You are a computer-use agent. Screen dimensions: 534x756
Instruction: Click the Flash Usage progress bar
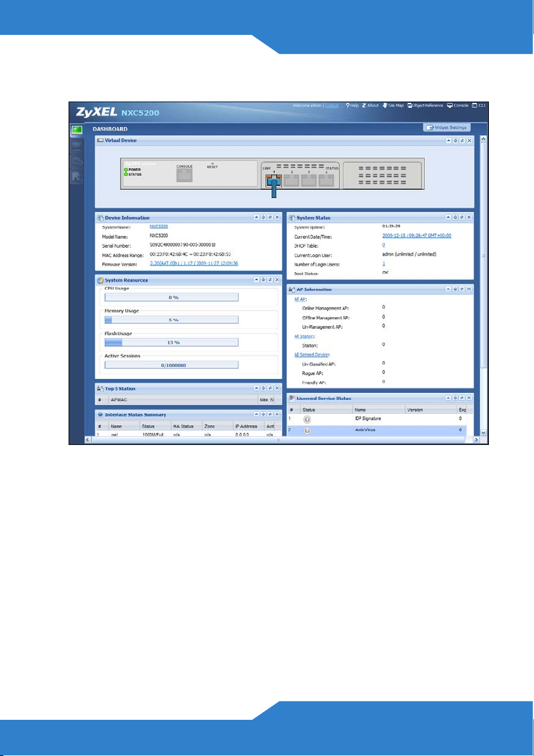point(171,342)
